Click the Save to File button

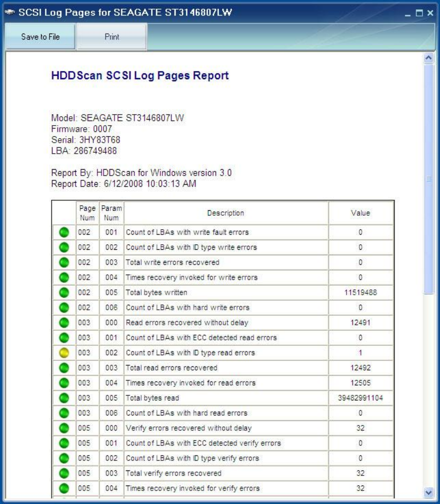click(40, 37)
